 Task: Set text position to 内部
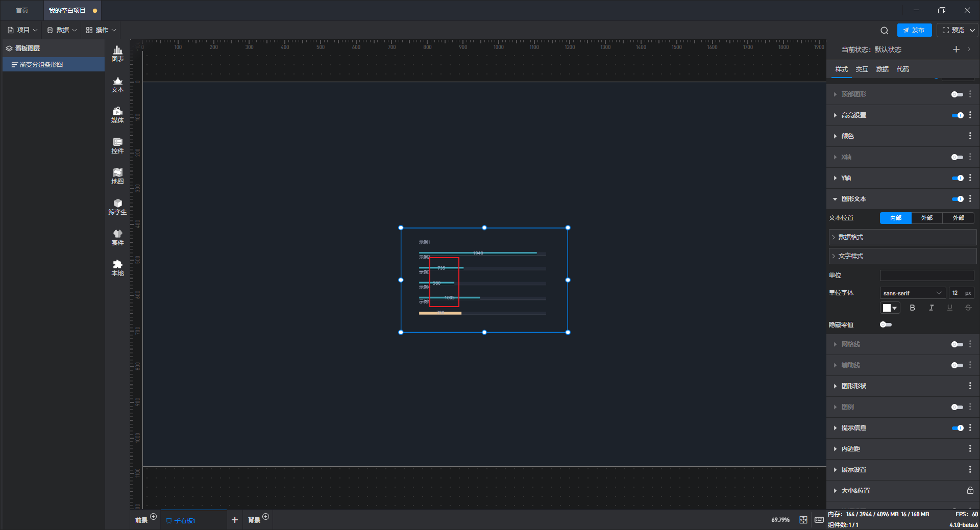pos(896,218)
